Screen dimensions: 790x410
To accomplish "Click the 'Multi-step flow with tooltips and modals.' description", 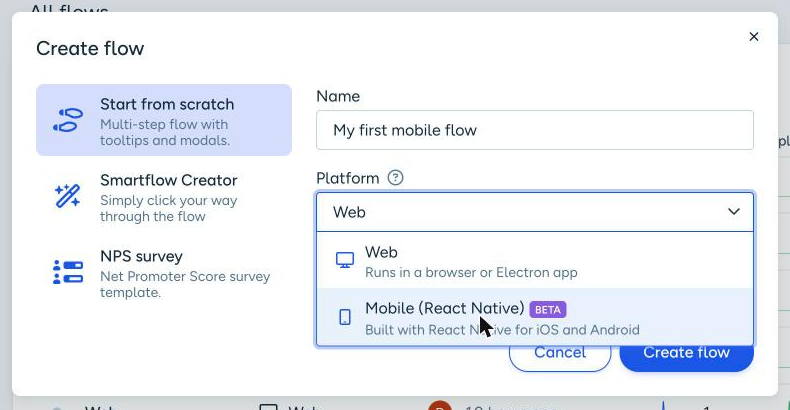I will click(x=165, y=132).
